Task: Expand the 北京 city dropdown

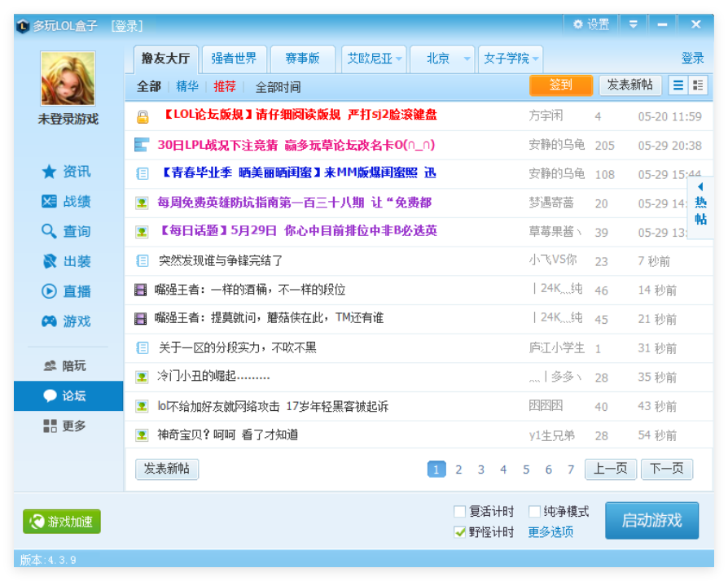Action: (x=467, y=59)
